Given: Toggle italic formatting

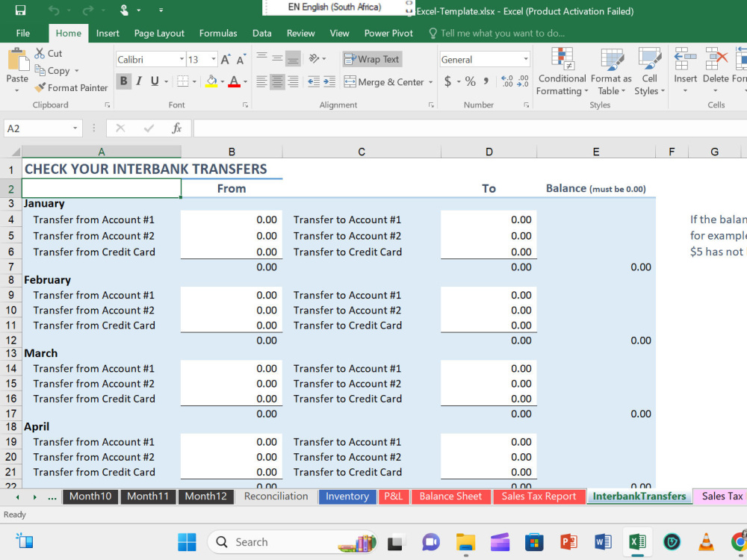Looking at the screenshot, I should point(138,81).
